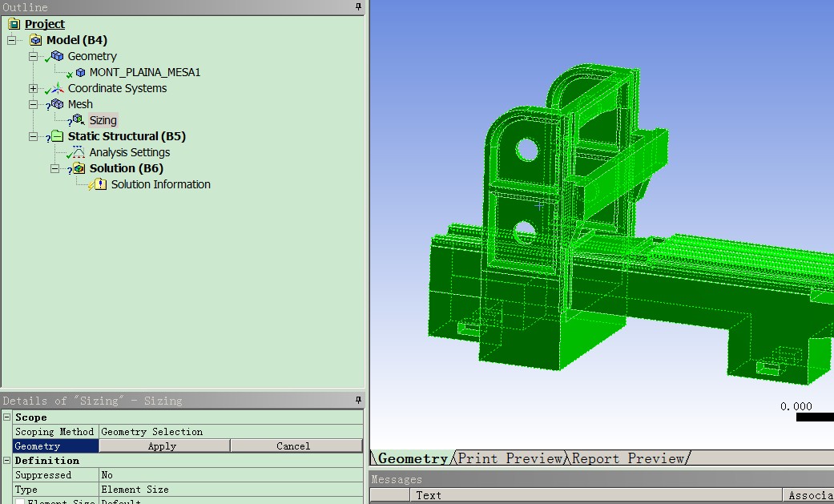Click the Type value Element Size

pos(231,489)
